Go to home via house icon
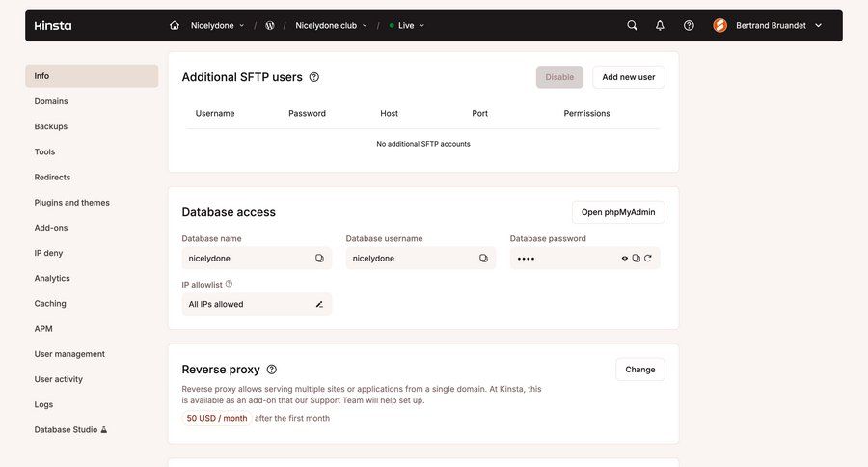The width and height of the screenshot is (868, 467). click(x=175, y=25)
